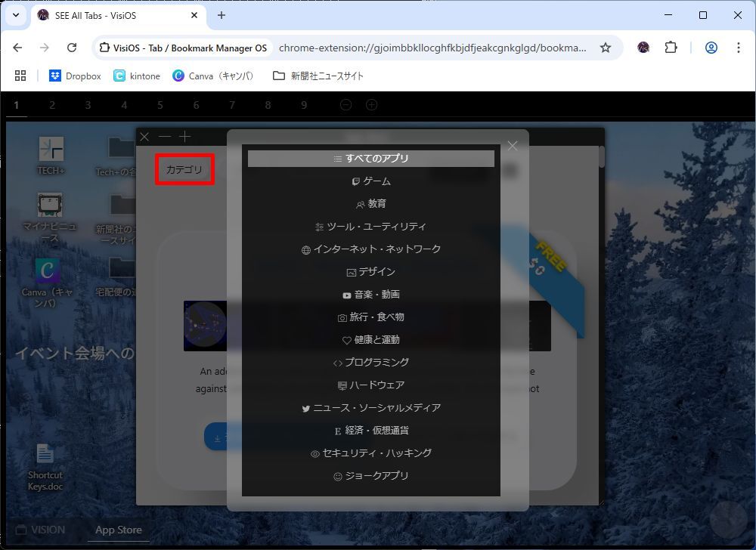The height and width of the screenshot is (550, 756).
Task: Open the 宅配便 folder on desktop
Action: (118, 277)
